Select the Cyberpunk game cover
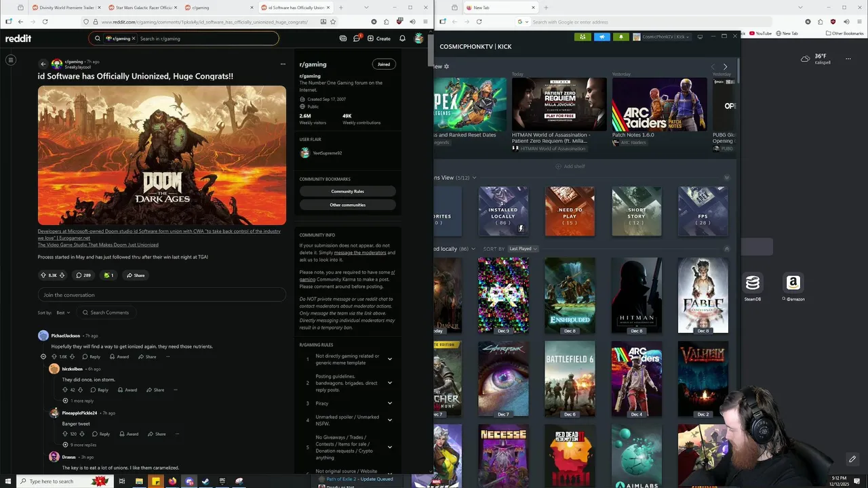 click(x=503, y=379)
